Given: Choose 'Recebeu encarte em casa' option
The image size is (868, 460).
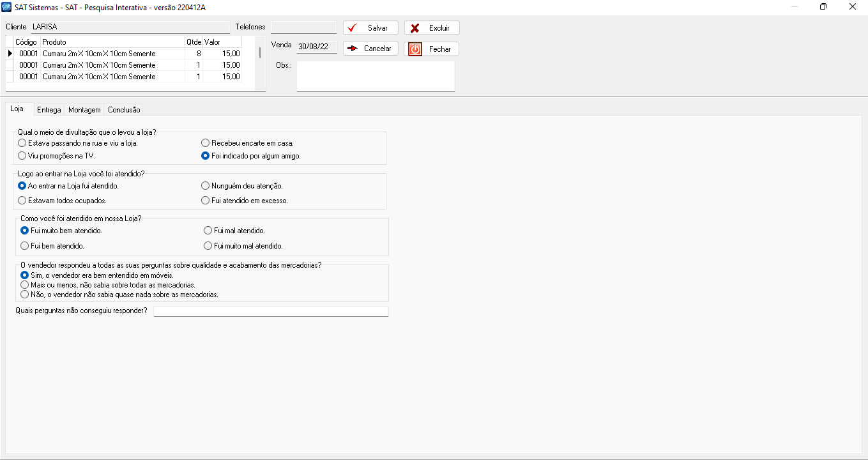Looking at the screenshot, I should (x=206, y=143).
